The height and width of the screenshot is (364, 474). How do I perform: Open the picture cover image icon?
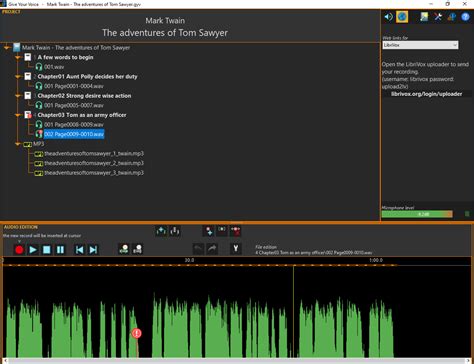[424, 17]
